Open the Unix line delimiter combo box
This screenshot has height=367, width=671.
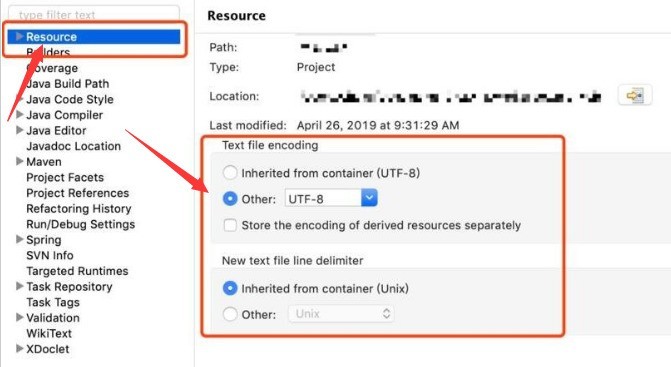(x=341, y=314)
